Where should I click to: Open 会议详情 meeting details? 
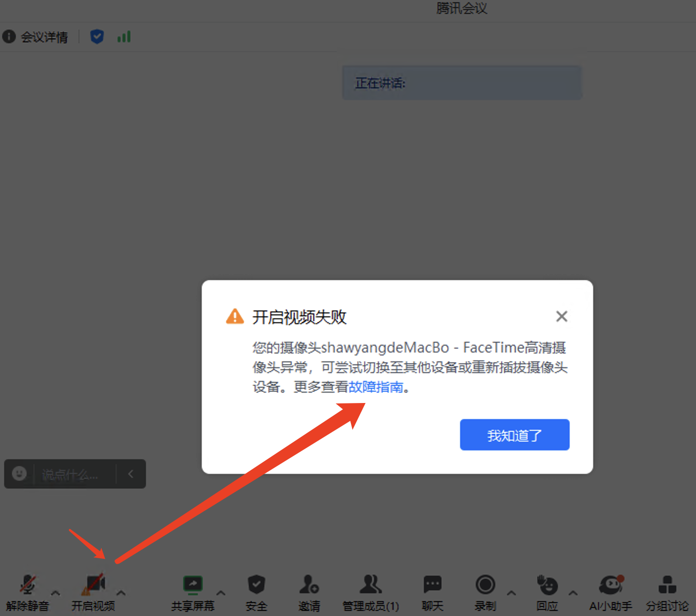click(x=44, y=37)
